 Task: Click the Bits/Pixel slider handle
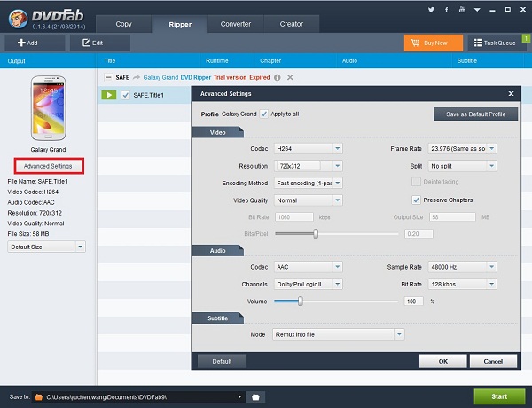point(316,233)
